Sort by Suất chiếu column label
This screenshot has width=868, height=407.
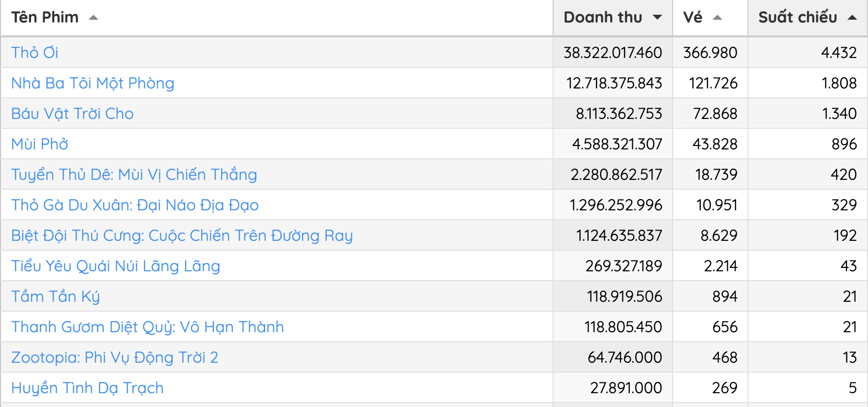tap(797, 18)
